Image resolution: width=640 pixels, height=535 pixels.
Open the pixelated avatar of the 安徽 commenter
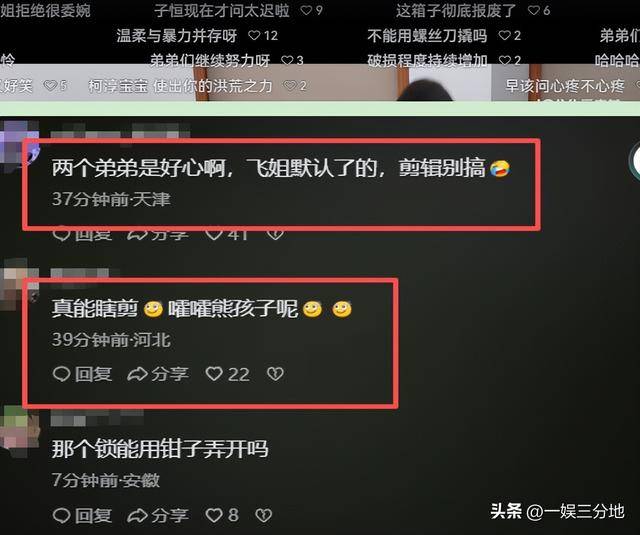20,431
